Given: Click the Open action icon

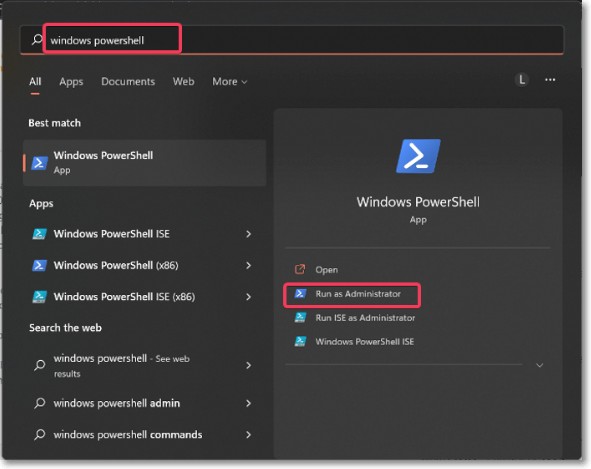Looking at the screenshot, I should [x=300, y=269].
